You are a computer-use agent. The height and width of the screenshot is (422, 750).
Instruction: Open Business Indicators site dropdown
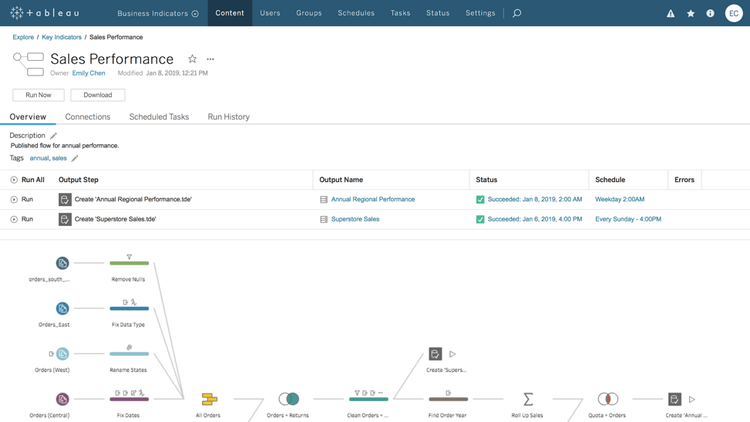click(x=157, y=14)
